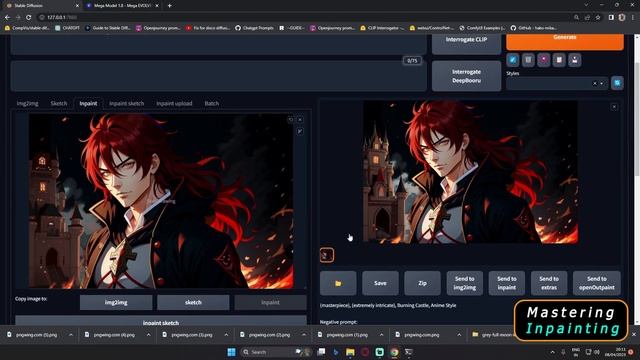Screen dimensions: 640x360
Task: Click the zoom magnifier icon in address bar
Action: coord(576,17)
